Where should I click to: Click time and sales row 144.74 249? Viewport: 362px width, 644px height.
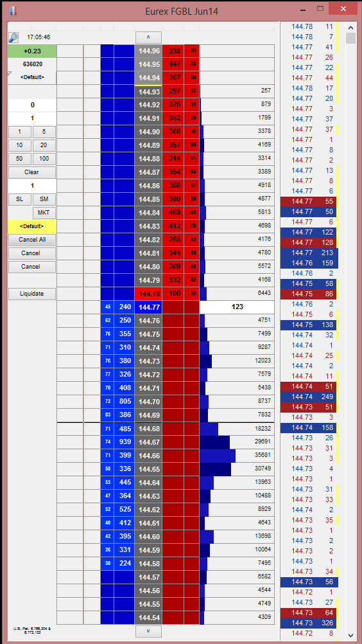[308, 397]
